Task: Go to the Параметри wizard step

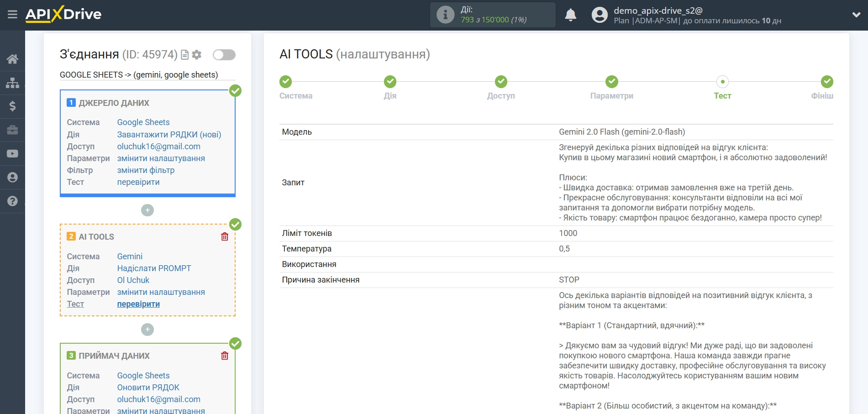Action: coord(612,82)
